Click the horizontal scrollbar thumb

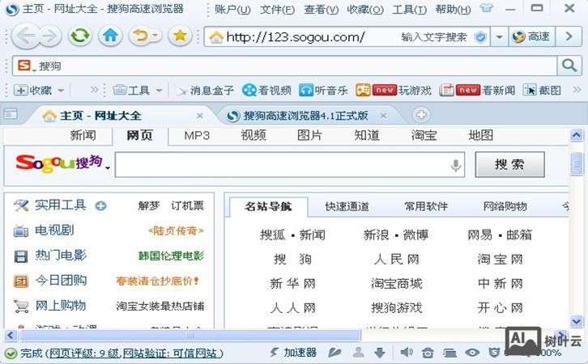pos(190,335)
